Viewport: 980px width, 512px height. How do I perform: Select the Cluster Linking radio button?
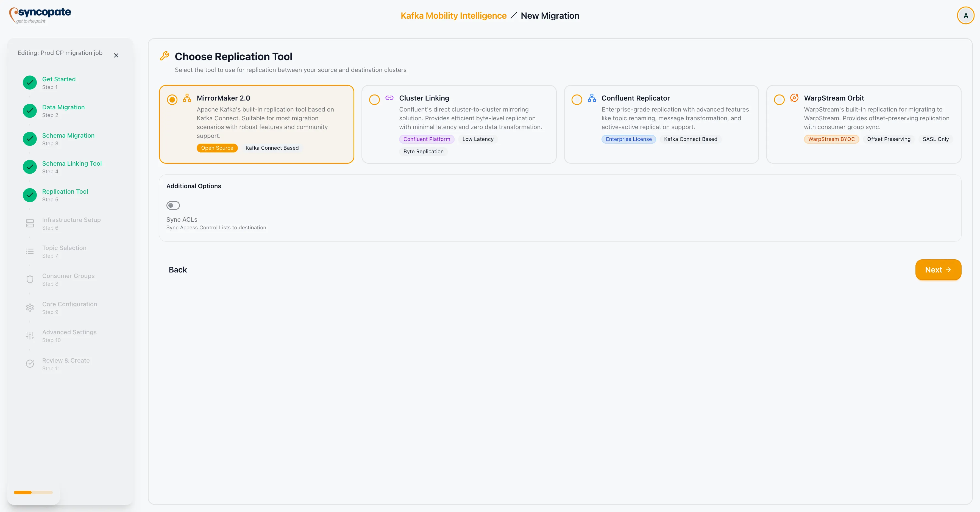[x=374, y=100]
